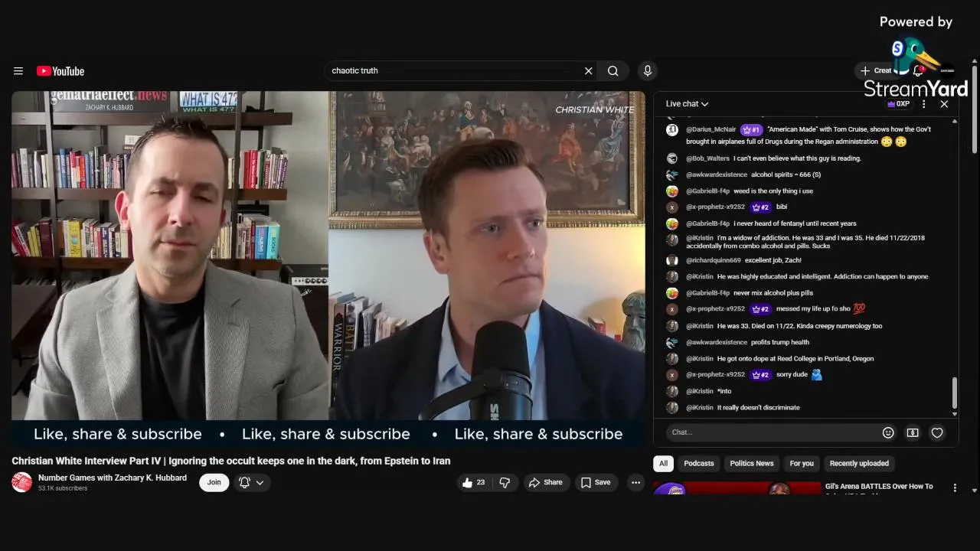The height and width of the screenshot is (551, 980).
Task: Open the Super Chat dollar icon
Action: pos(913,432)
